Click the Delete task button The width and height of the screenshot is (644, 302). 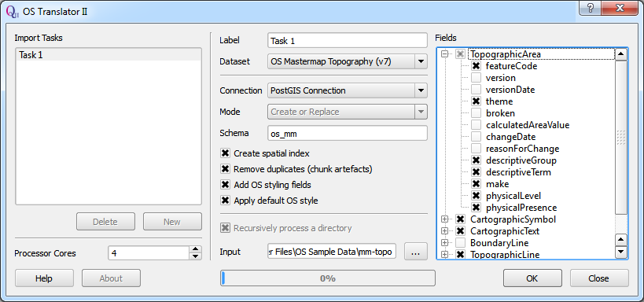click(x=105, y=222)
